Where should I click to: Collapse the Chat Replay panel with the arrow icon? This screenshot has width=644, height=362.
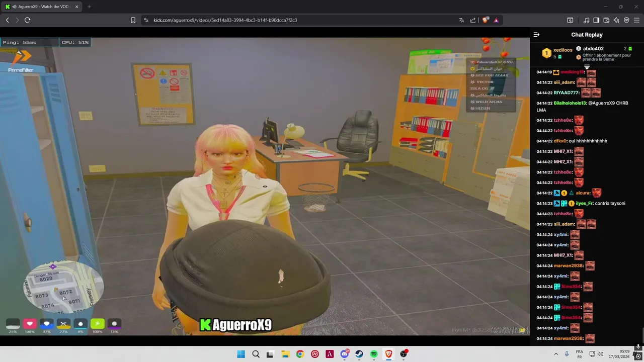(536, 35)
